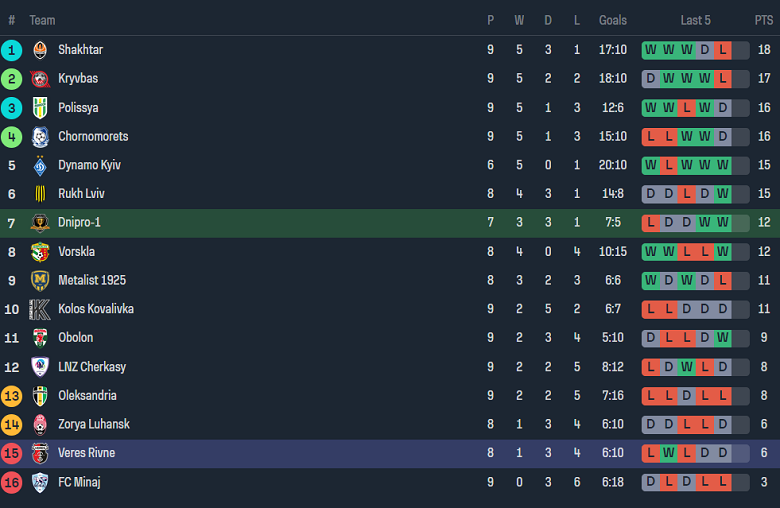
Task: Click the Kryvbas team logo
Action: (40, 79)
